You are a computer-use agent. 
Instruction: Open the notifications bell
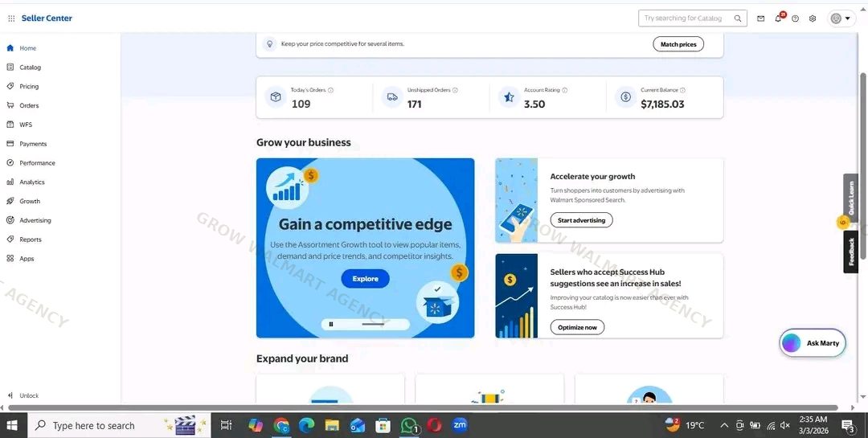(x=778, y=18)
